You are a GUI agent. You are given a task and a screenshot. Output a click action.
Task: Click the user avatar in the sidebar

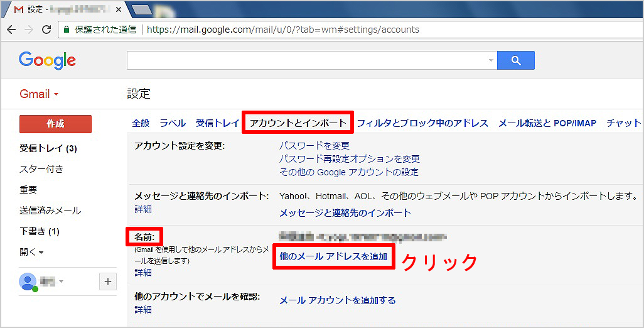coord(28,282)
